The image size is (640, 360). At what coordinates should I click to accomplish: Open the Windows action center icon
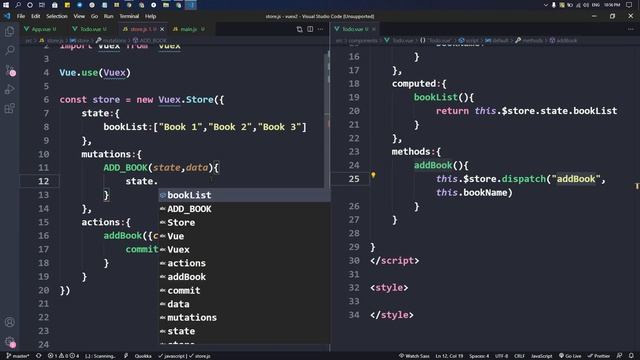coord(629,5)
